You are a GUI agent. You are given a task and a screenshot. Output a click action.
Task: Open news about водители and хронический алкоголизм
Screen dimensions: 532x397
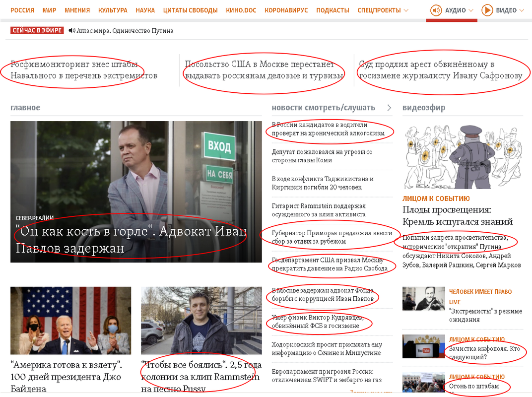328,129
